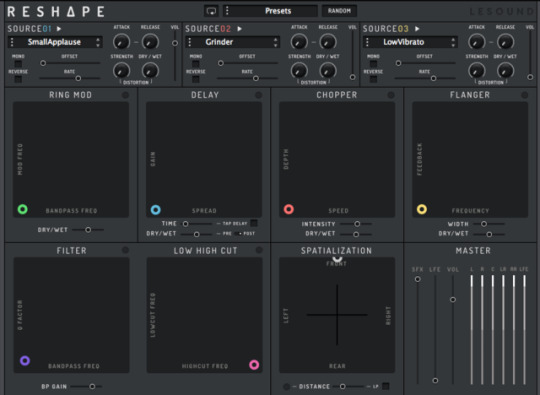Click Source 01 Vol slider handle
The image size is (540, 395).
pyautogui.click(x=175, y=43)
